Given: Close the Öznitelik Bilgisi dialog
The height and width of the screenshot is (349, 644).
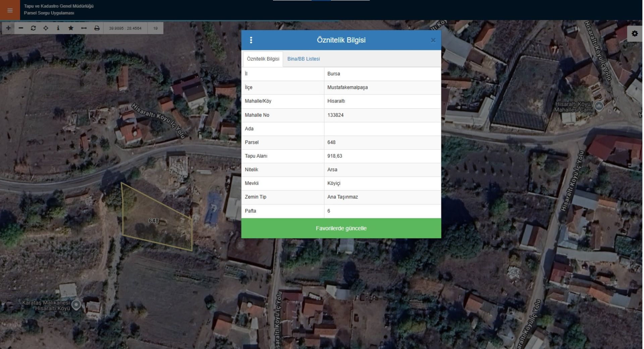Looking at the screenshot, I should [x=433, y=40].
